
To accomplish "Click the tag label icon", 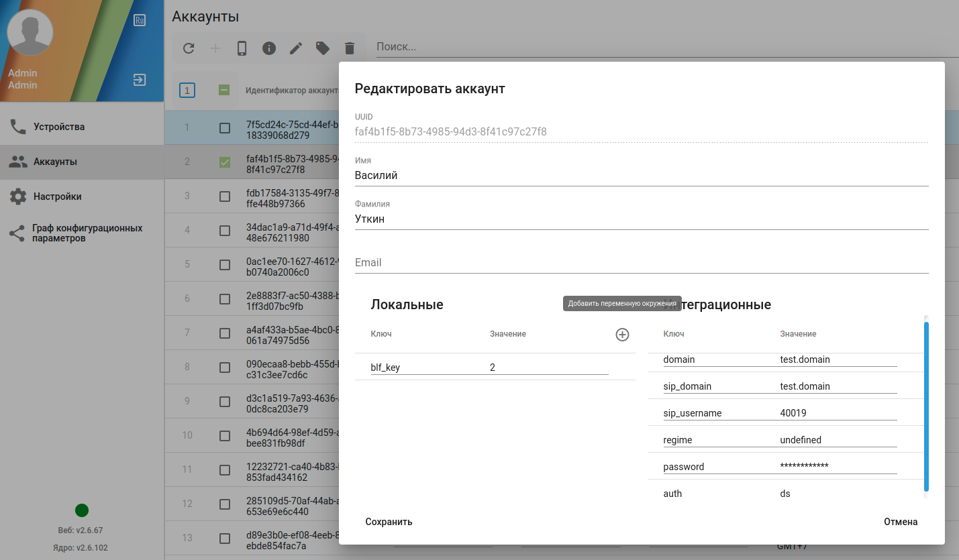I will tap(323, 48).
